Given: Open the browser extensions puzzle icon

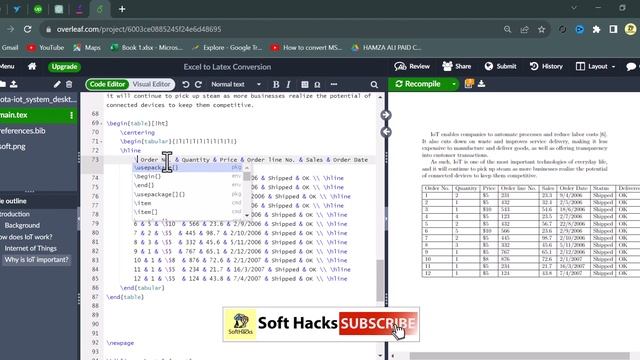Looking at the screenshot, I should point(596,29).
